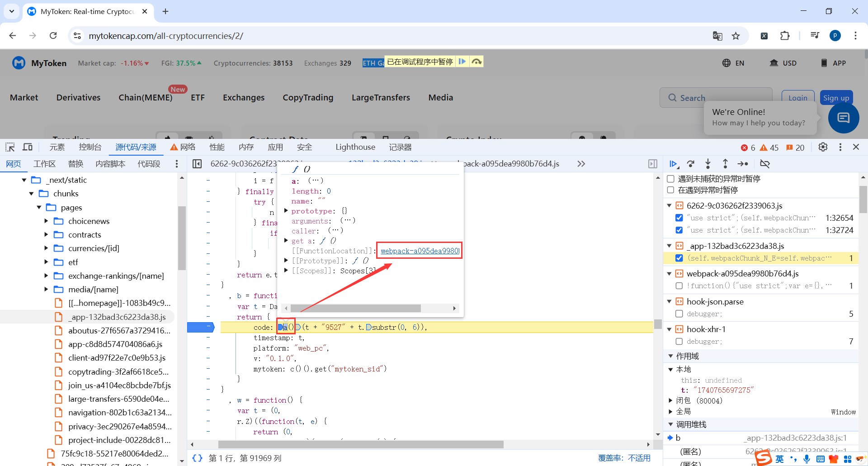Click the single Step debugger icon
Viewport: 868px width, 466px height.
click(743, 164)
